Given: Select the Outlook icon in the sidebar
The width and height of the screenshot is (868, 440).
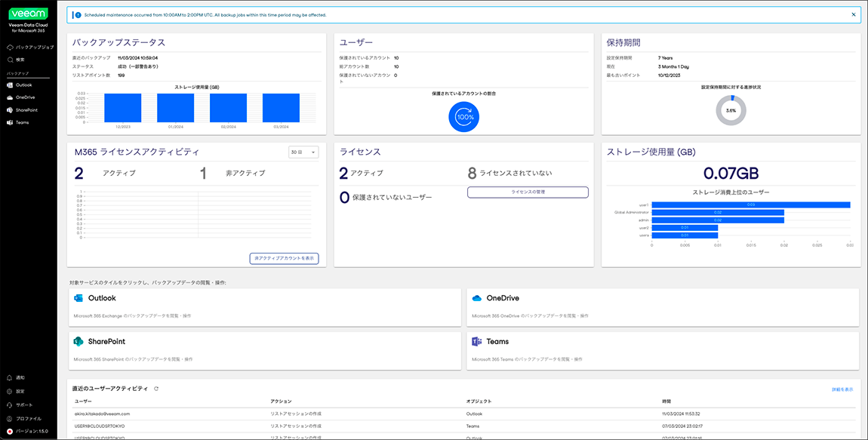Looking at the screenshot, I should click(x=10, y=85).
